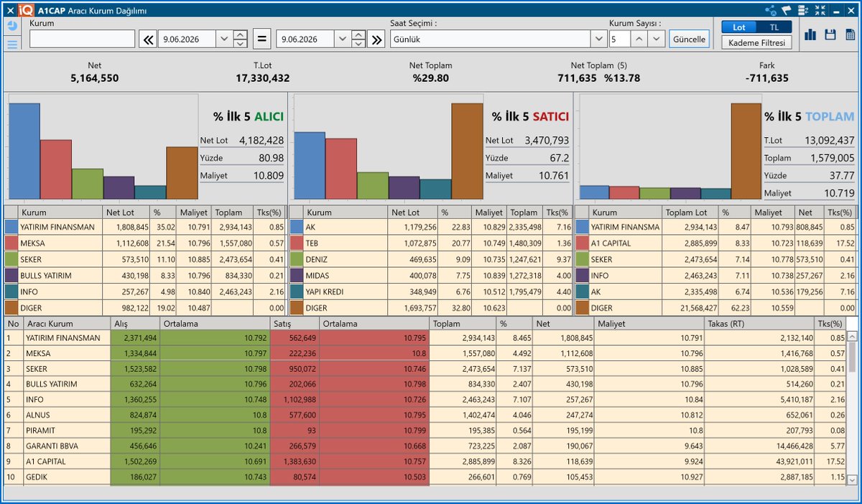Select the pie chart view icon
The width and height of the screenshot is (862, 504).
click(x=12, y=26)
